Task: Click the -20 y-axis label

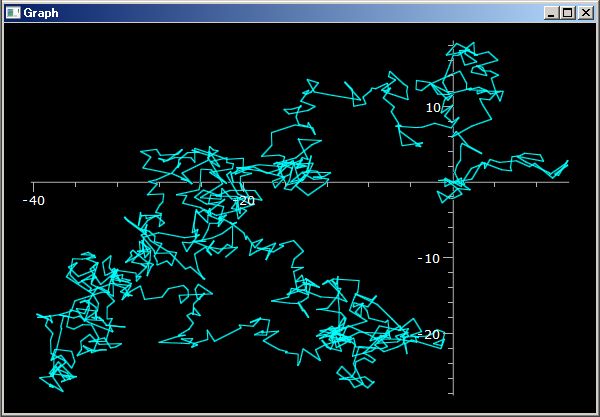Action: pyautogui.click(x=429, y=335)
